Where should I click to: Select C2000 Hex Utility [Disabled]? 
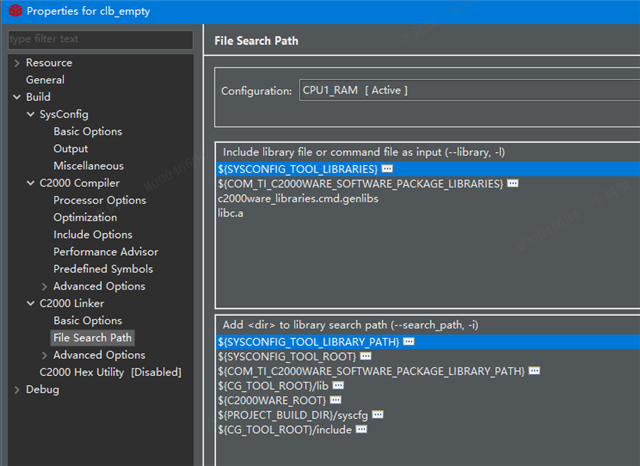tap(111, 372)
